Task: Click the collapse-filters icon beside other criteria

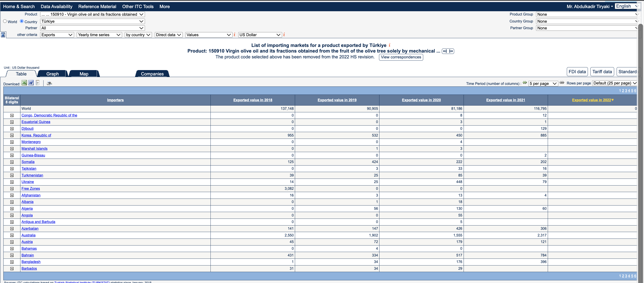Action: pyautogui.click(x=3, y=35)
